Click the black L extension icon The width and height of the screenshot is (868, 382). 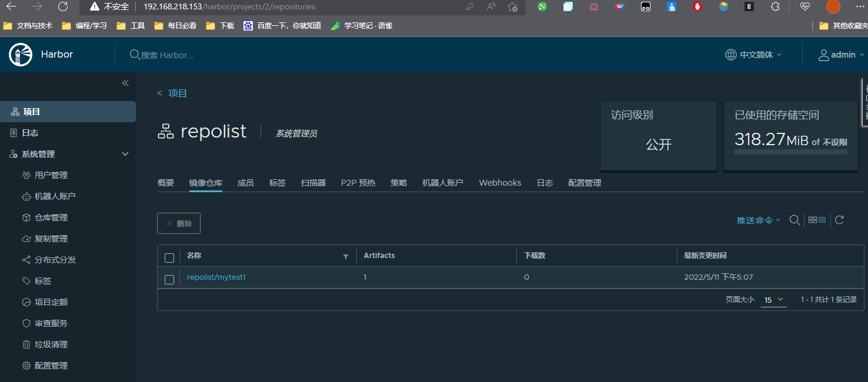point(749,6)
